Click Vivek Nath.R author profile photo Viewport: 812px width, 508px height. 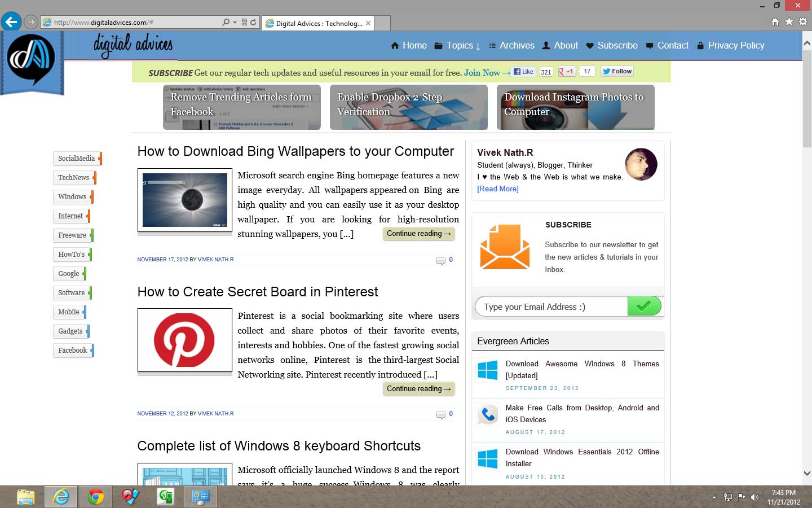pyautogui.click(x=641, y=164)
